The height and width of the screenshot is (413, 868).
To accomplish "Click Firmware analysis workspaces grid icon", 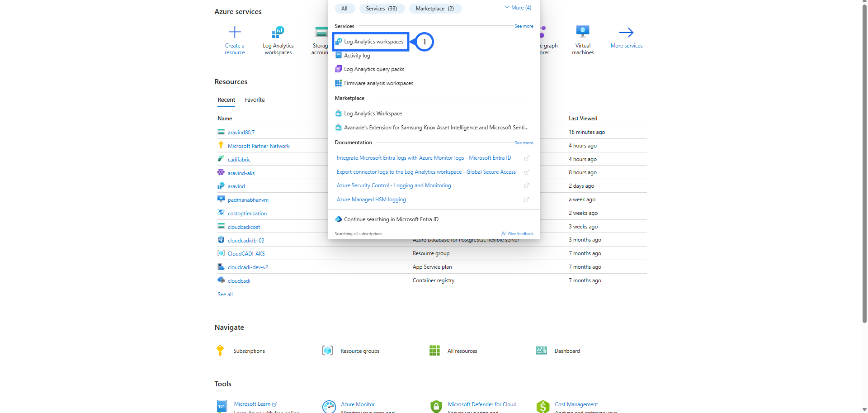I will point(338,83).
